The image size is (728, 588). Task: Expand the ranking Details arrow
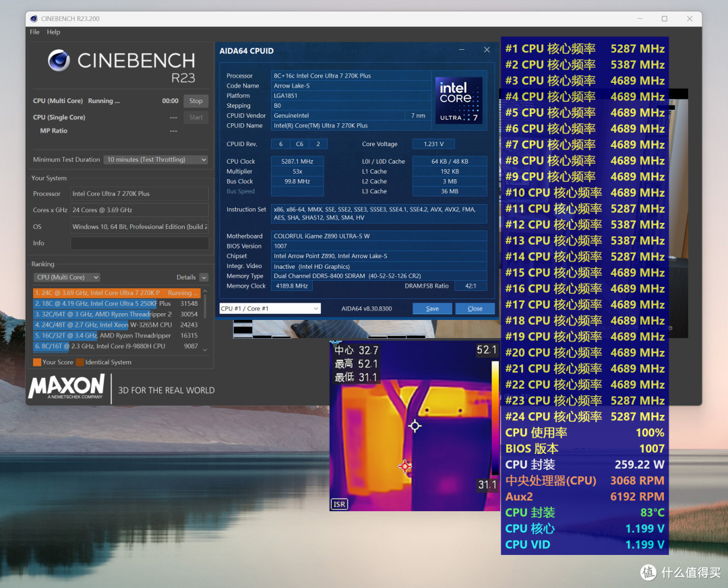coord(204,277)
